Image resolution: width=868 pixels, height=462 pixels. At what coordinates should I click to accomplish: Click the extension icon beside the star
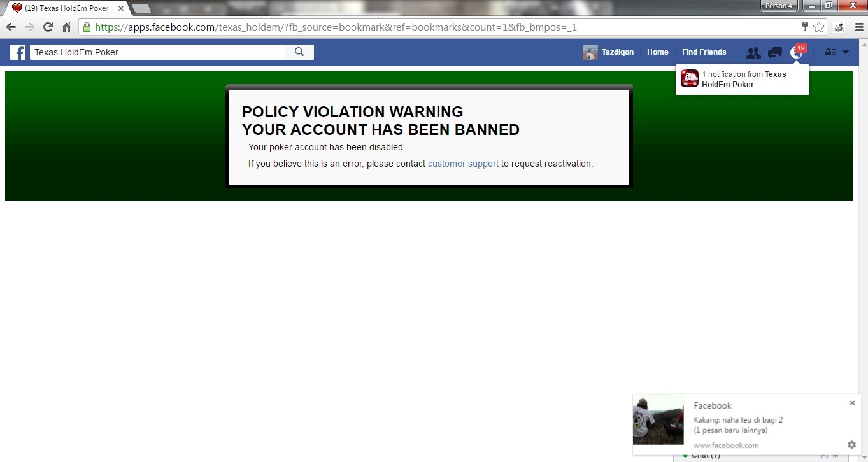coord(839,27)
